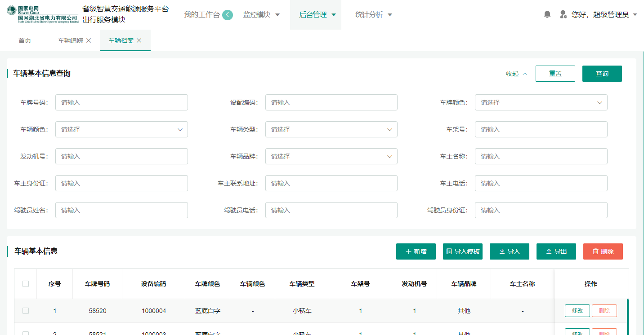
Task: Click the red 删除 batch button
Action: click(603, 251)
